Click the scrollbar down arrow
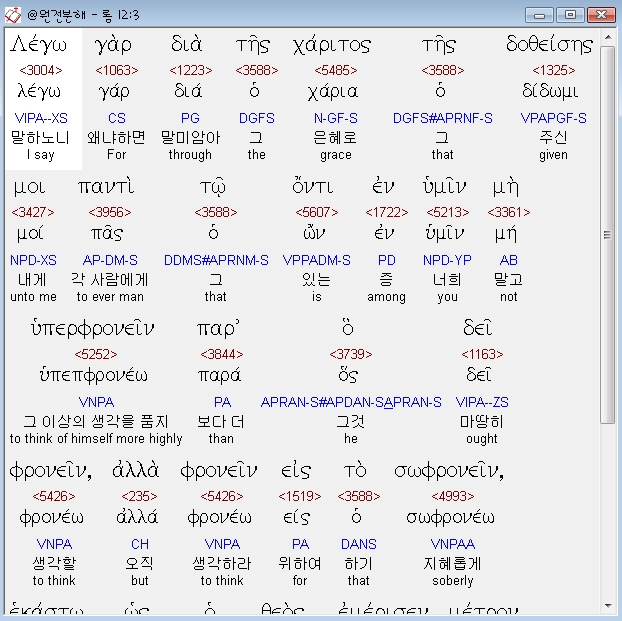 [x=608, y=606]
